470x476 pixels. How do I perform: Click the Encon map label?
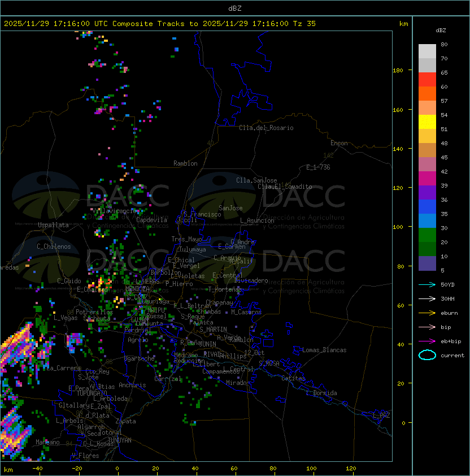point(339,143)
